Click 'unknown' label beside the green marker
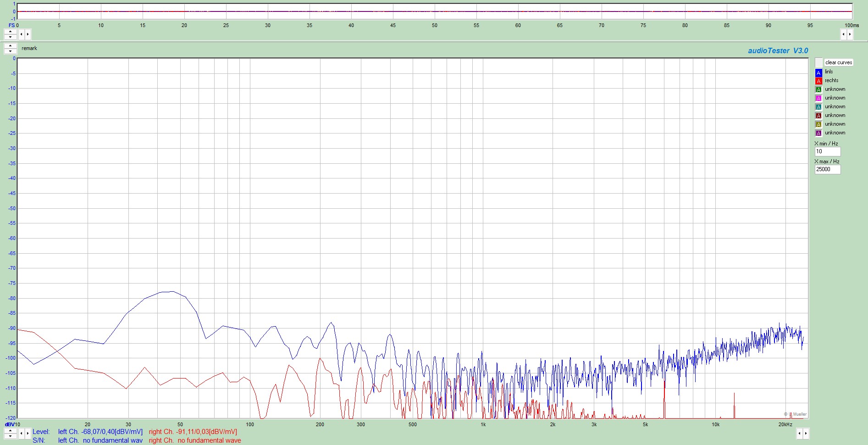868x445 pixels. [835, 89]
